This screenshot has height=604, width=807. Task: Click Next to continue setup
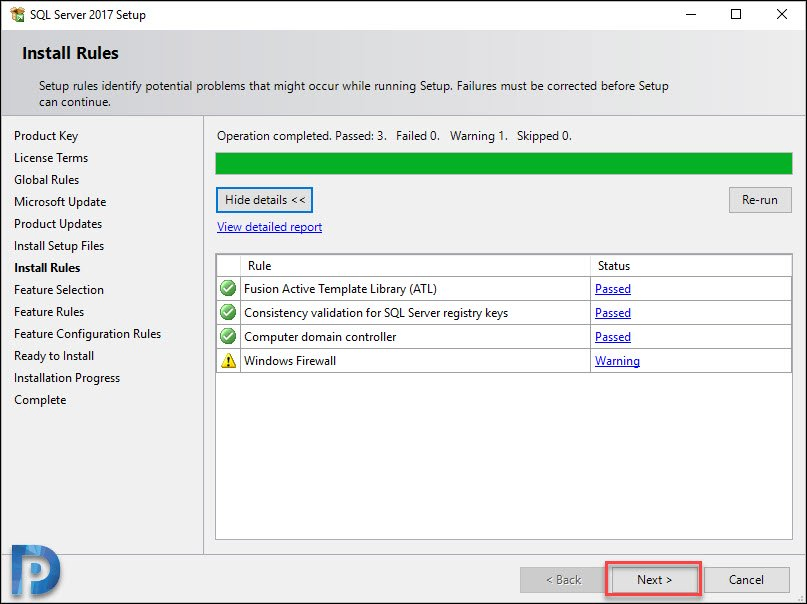(654, 580)
